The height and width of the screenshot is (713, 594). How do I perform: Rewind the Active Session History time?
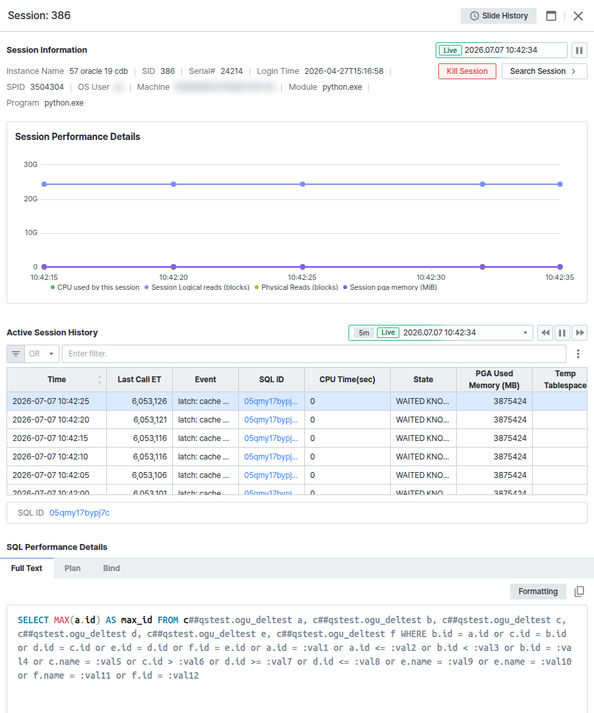click(x=545, y=333)
